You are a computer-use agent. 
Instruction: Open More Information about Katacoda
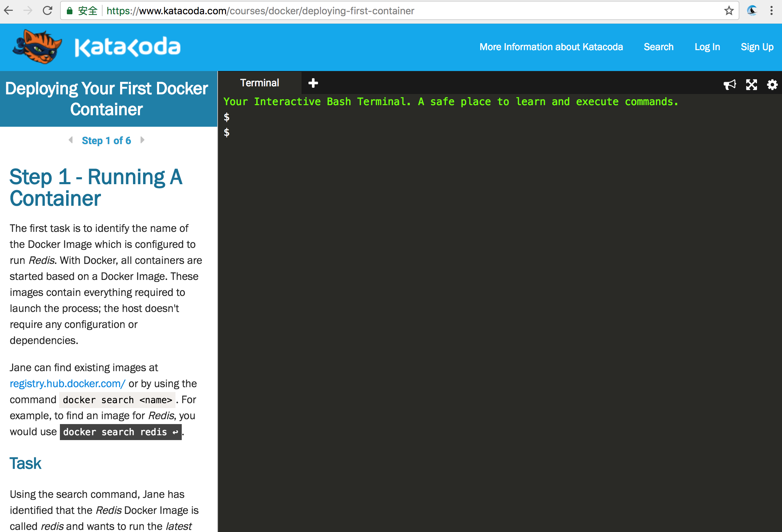(551, 47)
